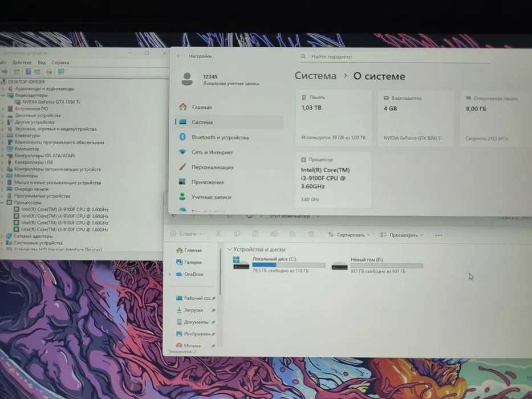Expand the Сетевые адаптеры category

[x=2, y=236]
